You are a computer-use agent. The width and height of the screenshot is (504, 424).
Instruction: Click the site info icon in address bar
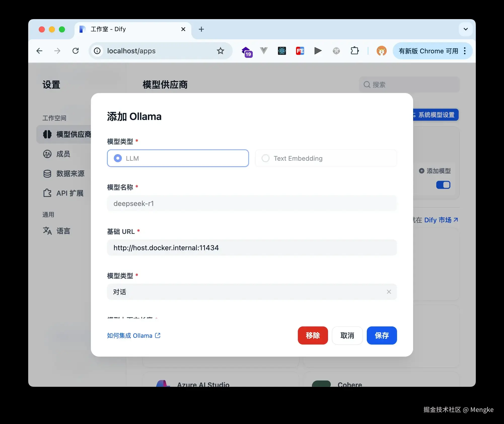[97, 51]
